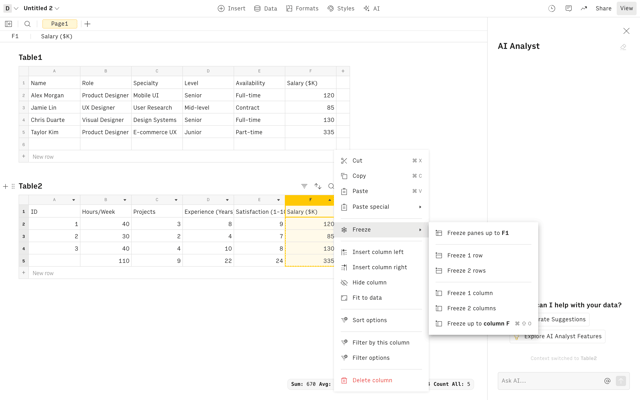Viewport: 640px width, 400px height.
Task: Select Freeze in the context menu
Action: [381, 230]
